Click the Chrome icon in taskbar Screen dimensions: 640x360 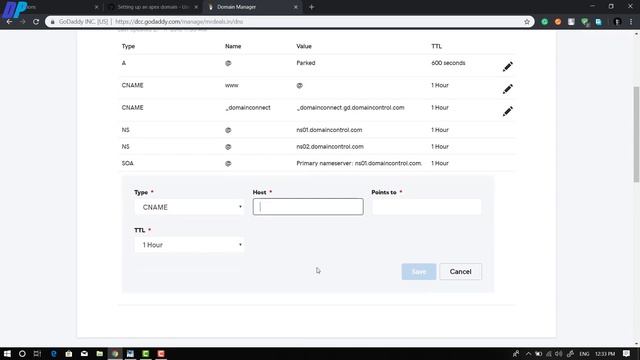(115, 353)
